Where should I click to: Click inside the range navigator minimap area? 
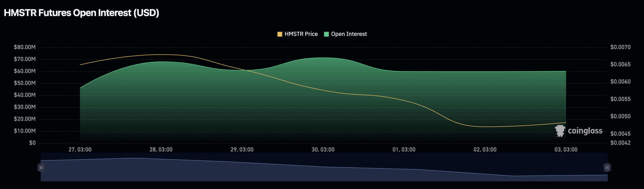[324, 167]
